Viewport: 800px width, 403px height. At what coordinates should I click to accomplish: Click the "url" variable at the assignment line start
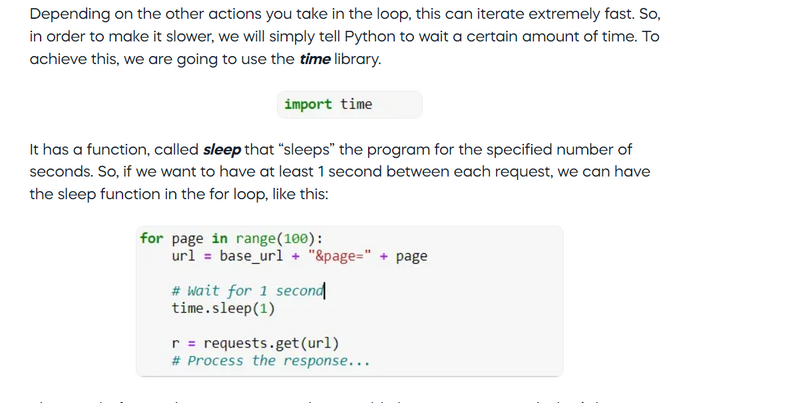(183, 256)
